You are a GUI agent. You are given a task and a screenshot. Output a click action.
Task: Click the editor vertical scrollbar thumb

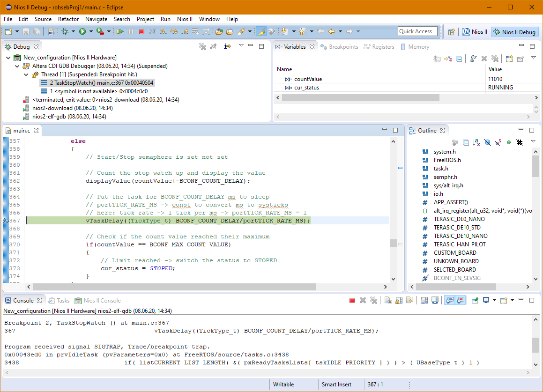393,244
